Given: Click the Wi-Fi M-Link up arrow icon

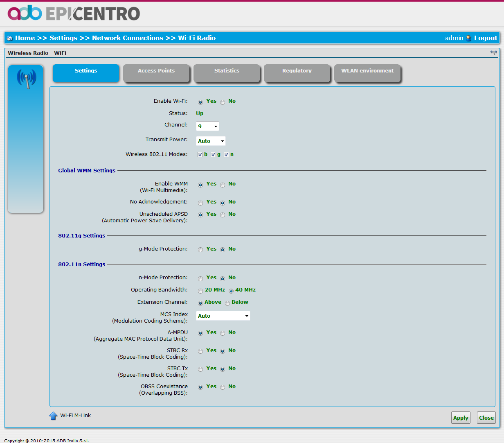Looking at the screenshot, I should pyautogui.click(x=53, y=416).
